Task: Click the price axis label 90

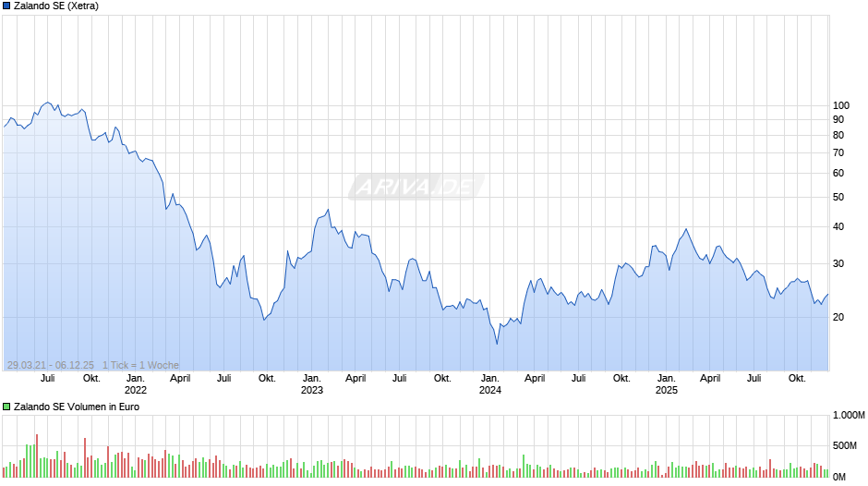Action: pos(838,120)
